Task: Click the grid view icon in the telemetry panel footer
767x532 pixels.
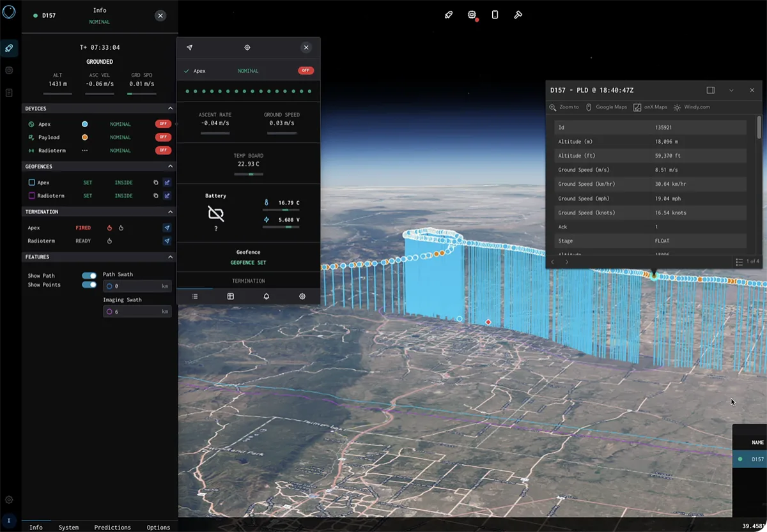Action: click(230, 296)
